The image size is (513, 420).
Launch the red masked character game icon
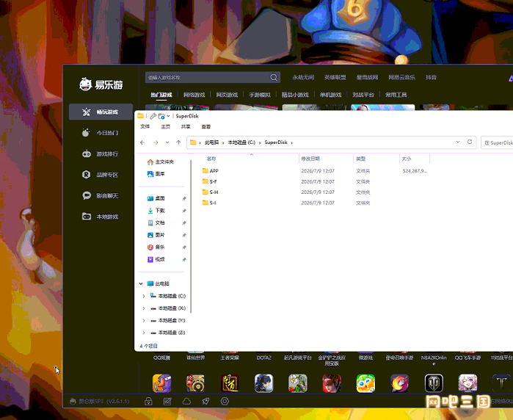click(332, 383)
